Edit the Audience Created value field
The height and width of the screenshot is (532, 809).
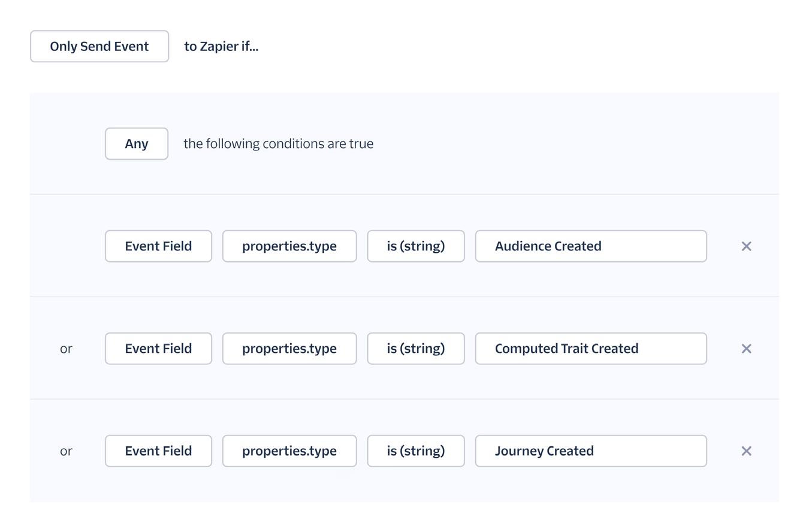[x=591, y=246]
